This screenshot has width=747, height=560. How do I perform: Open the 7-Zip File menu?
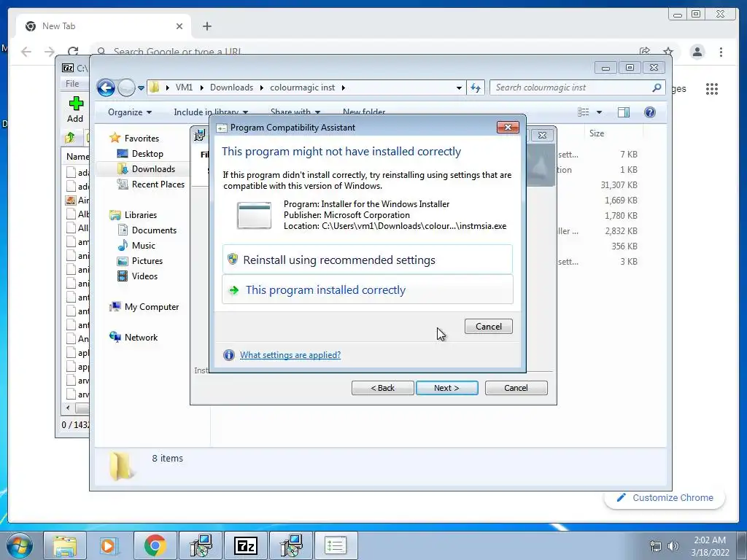(72, 83)
